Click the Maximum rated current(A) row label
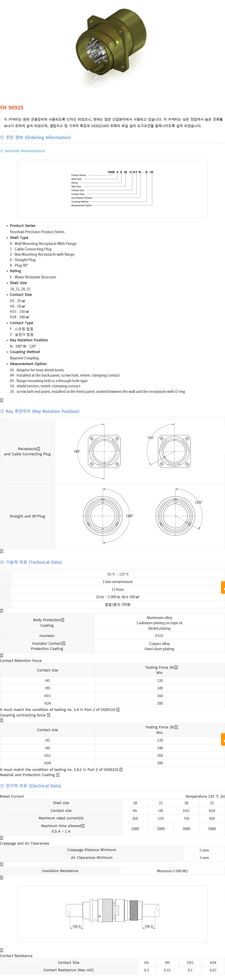225x980 pixels. (61, 818)
